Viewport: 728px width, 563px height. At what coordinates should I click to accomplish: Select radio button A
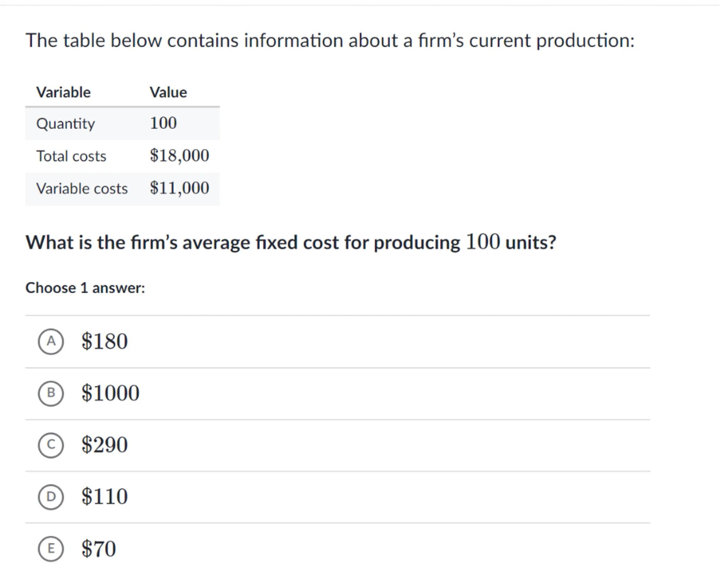tap(51, 341)
